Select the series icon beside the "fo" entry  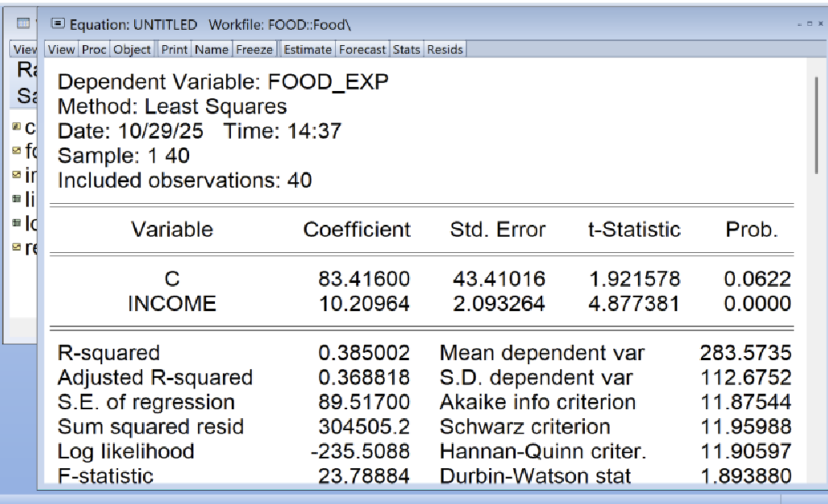pos(16,151)
